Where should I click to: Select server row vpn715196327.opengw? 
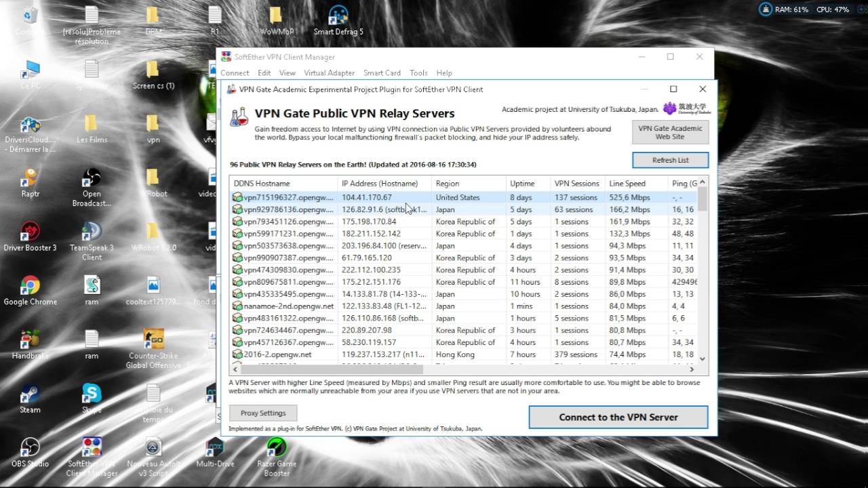465,197
